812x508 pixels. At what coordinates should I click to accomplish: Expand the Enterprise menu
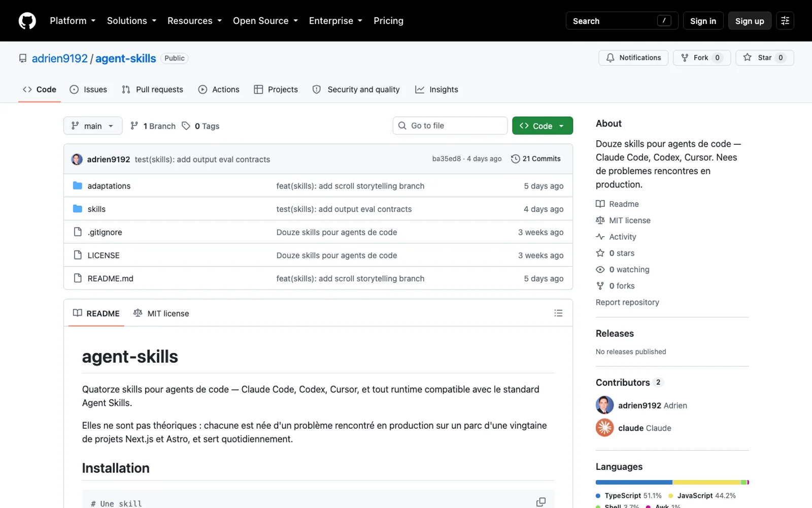click(x=335, y=21)
